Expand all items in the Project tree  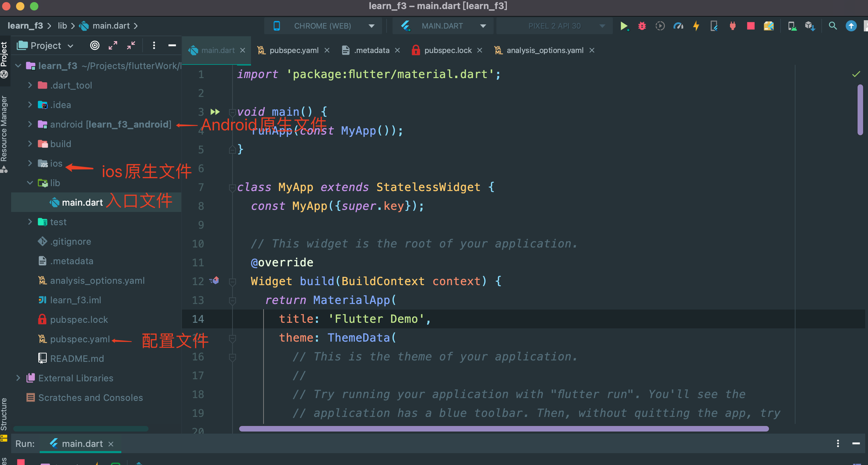pos(113,45)
